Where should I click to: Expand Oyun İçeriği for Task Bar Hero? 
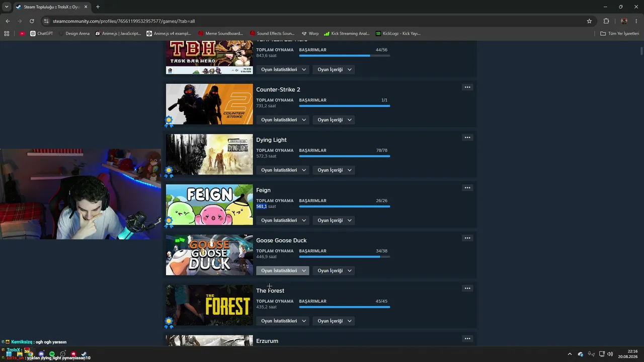pos(334,69)
